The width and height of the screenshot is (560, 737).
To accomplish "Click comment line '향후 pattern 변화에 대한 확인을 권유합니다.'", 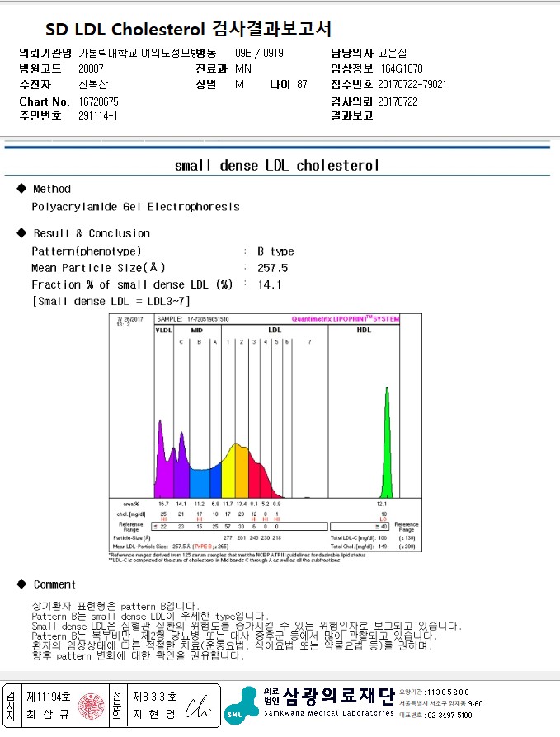I will [138, 655].
